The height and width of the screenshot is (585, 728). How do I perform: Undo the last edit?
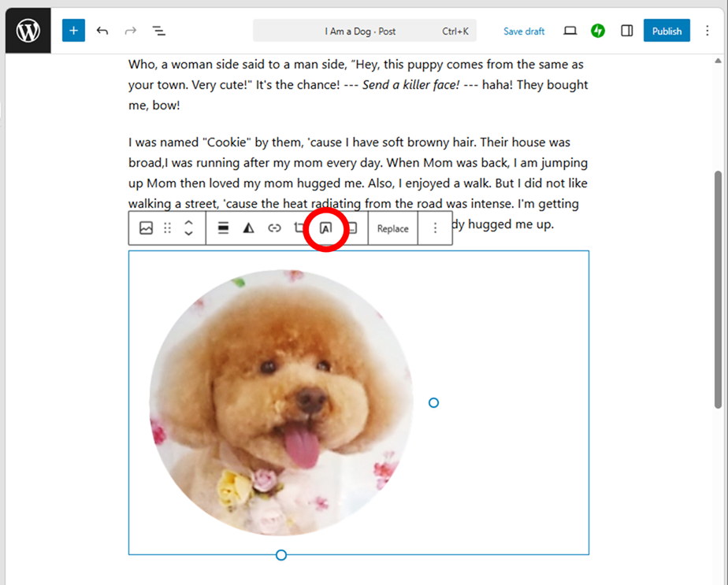pos(102,31)
